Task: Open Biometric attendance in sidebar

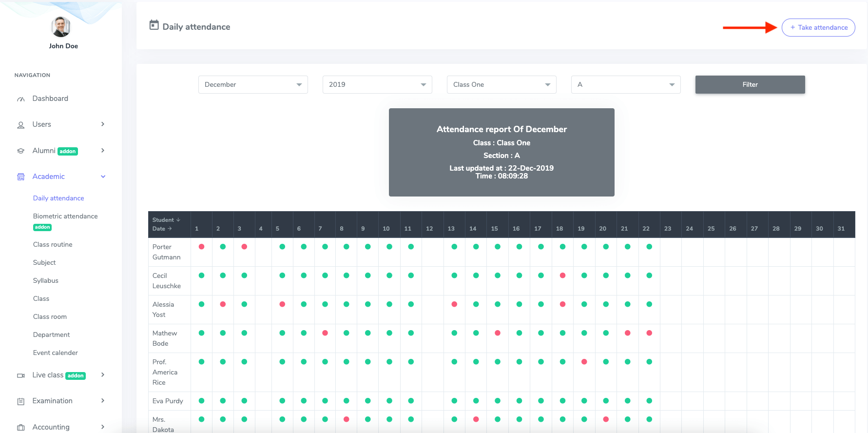Action: click(65, 216)
